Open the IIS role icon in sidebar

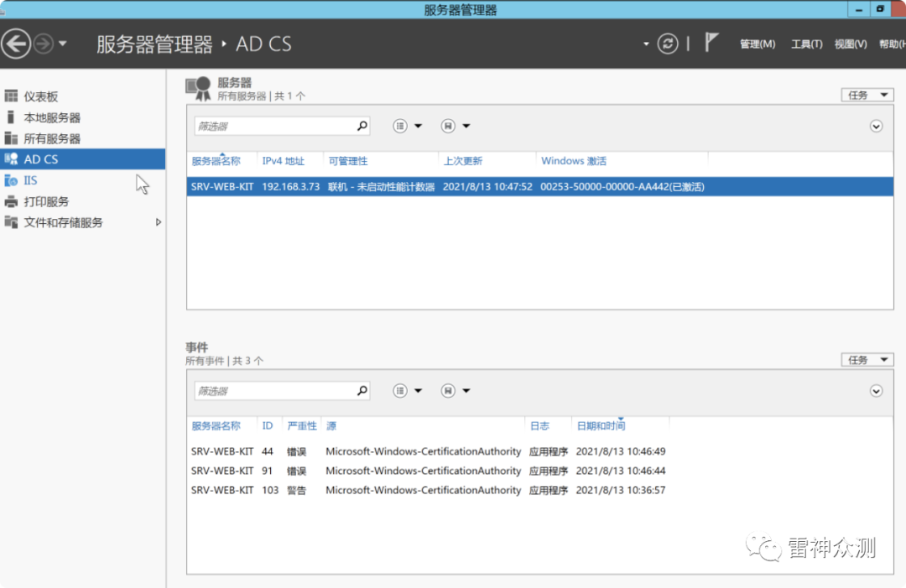tap(11, 180)
